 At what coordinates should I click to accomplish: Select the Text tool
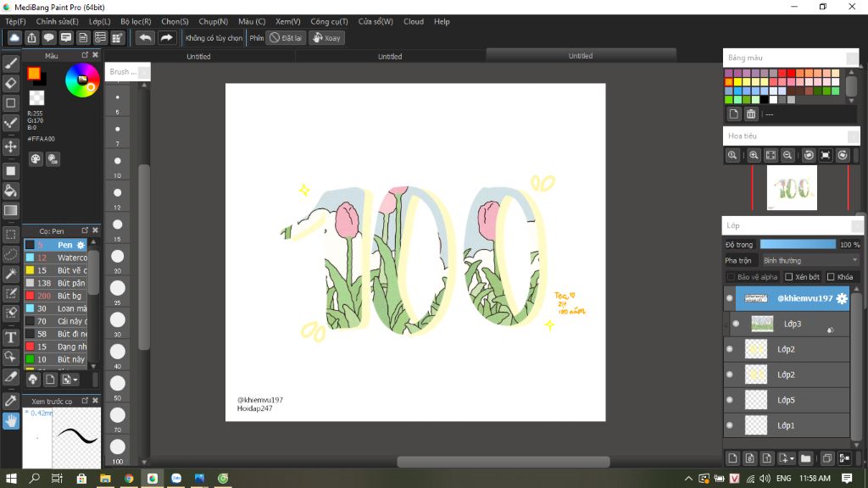coord(10,337)
